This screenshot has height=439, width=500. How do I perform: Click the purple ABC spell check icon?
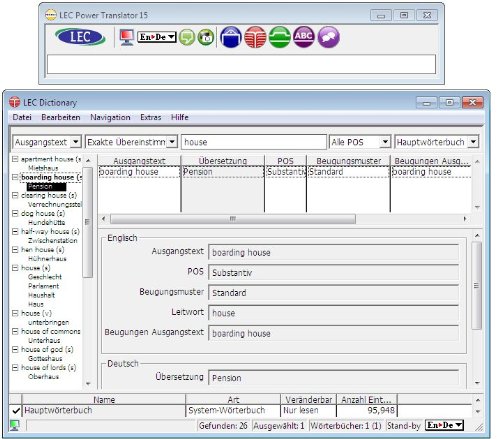tap(304, 37)
